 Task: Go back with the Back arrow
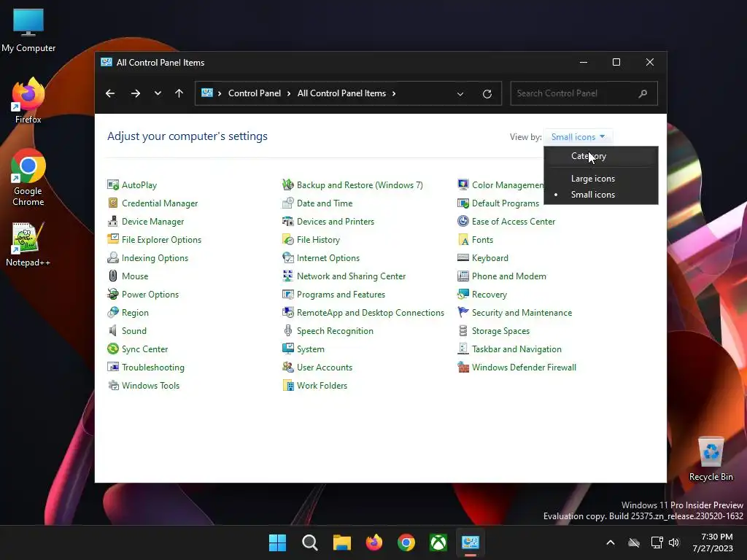click(x=110, y=93)
